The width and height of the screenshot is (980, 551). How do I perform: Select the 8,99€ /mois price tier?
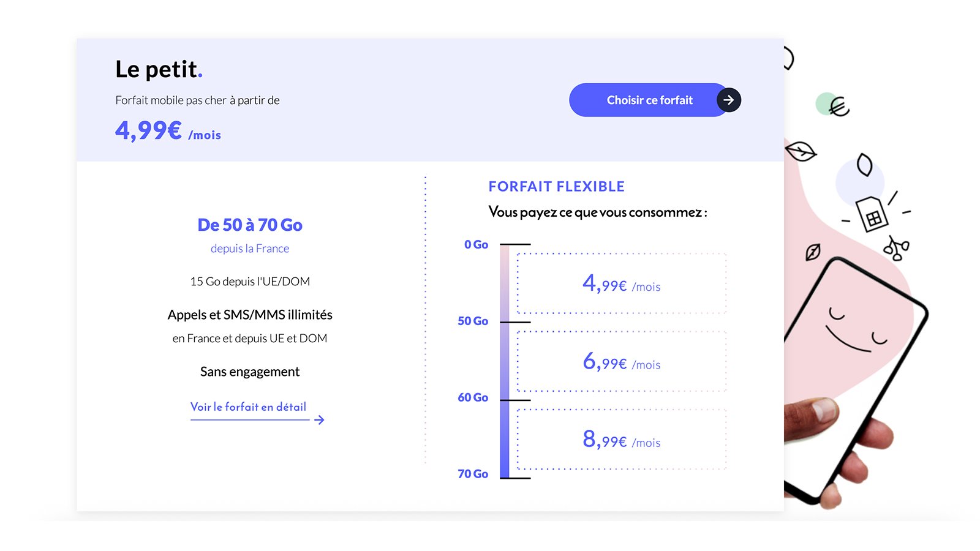pyautogui.click(x=622, y=440)
